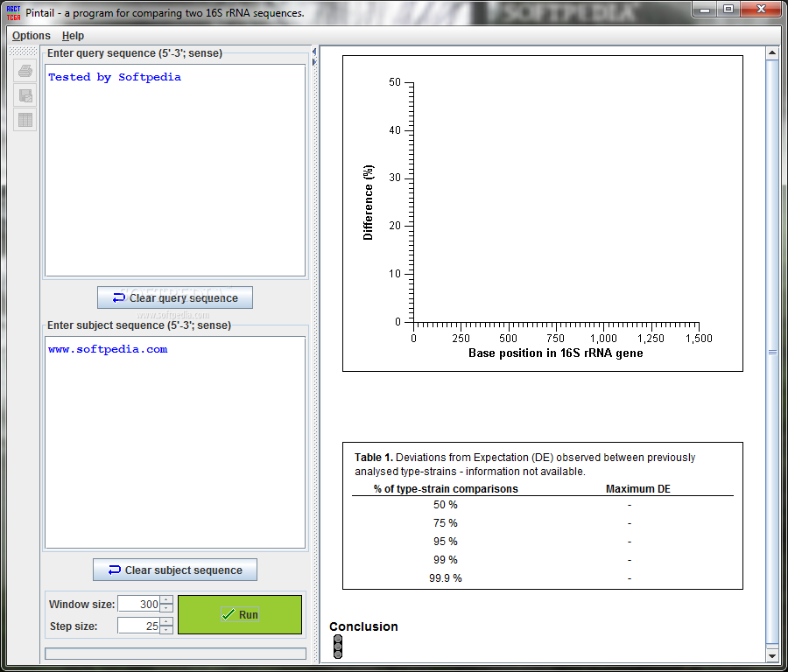This screenshot has width=788, height=672.
Task: Click the results pane scroll down arrow
Action: coord(772,656)
